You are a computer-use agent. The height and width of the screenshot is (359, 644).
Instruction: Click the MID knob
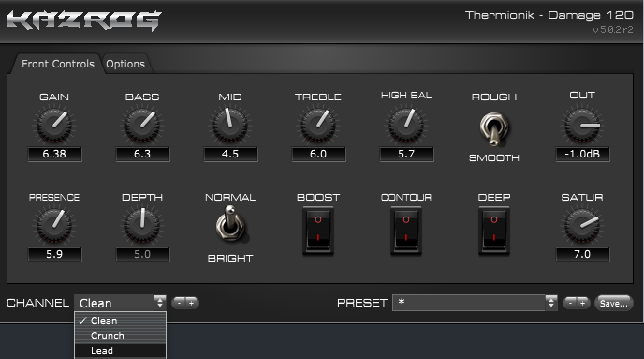(x=230, y=125)
